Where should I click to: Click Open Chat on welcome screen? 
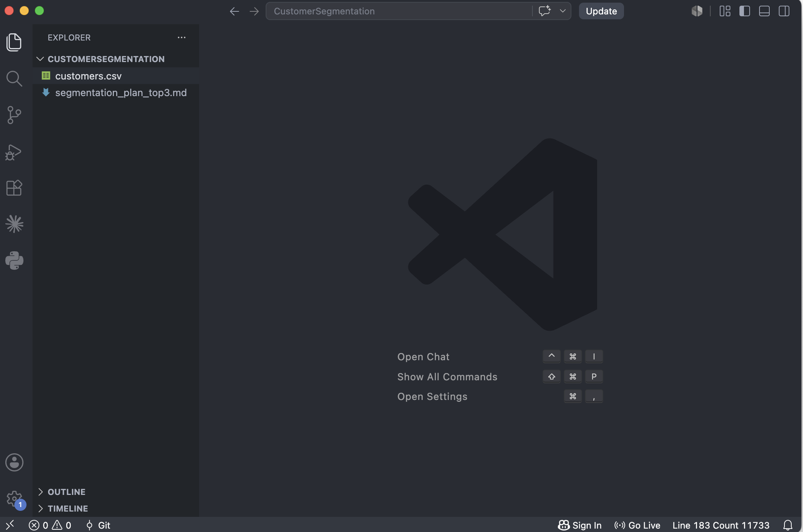click(x=423, y=357)
